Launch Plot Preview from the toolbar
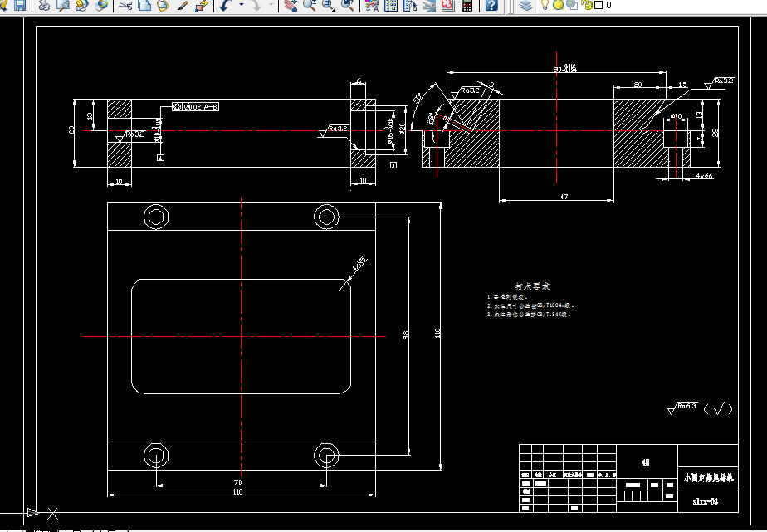767x532 pixels. [x=63, y=5]
